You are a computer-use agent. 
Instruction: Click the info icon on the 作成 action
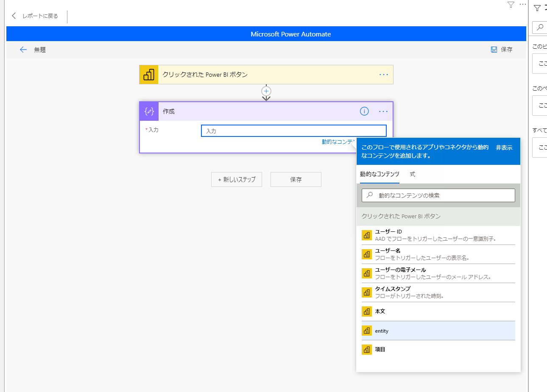(x=364, y=111)
